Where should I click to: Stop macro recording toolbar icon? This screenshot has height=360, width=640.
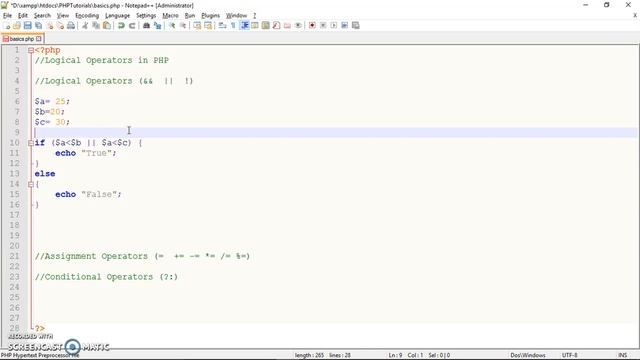(323, 25)
